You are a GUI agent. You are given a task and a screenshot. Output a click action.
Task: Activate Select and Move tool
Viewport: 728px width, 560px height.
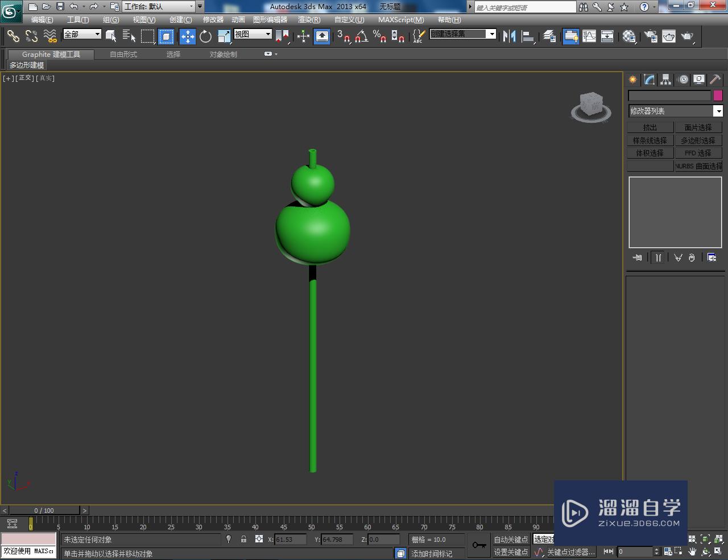tap(187, 36)
